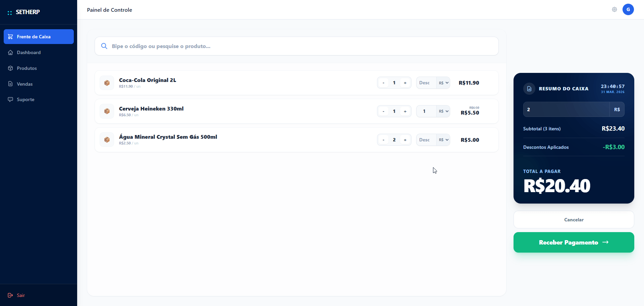Expand Heineken discount type R$ dropdown
This screenshot has height=306, width=644.
(x=443, y=111)
